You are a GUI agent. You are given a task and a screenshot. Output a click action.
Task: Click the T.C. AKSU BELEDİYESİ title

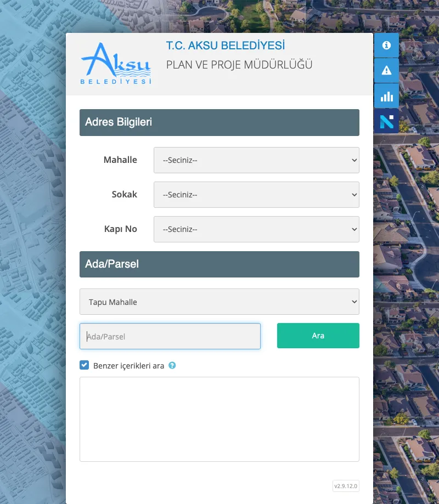pyautogui.click(x=226, y=46)
